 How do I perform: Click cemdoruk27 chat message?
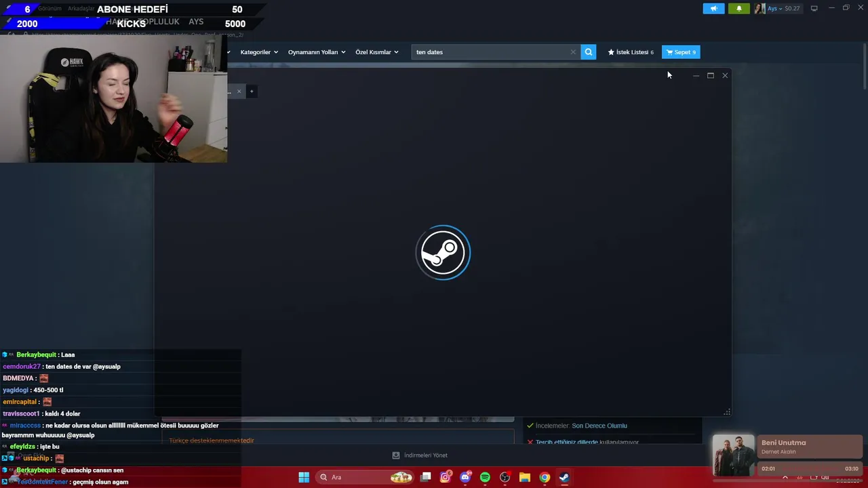[x=62, y=367]
